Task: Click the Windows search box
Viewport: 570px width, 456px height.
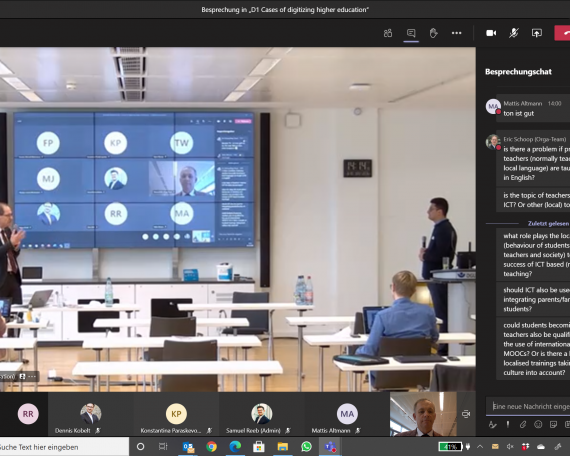Action: (x=64, y=447)
